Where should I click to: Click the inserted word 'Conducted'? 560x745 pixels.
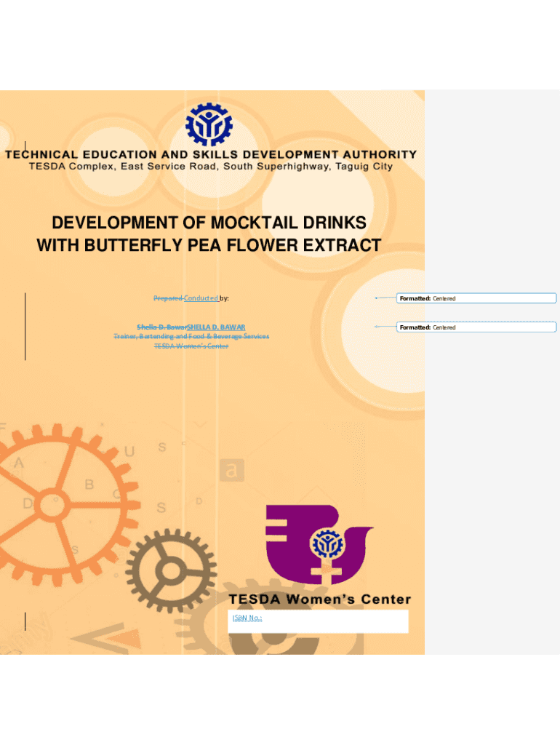[201, 298]
